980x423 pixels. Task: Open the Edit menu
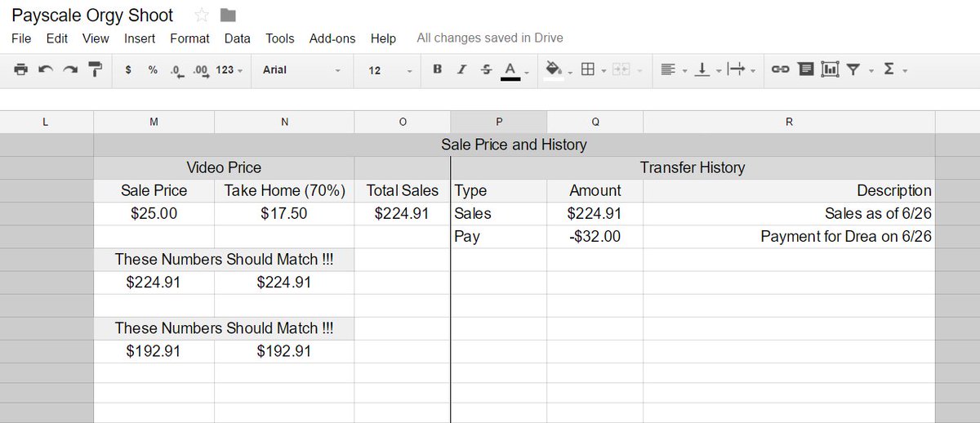[57, 38]
